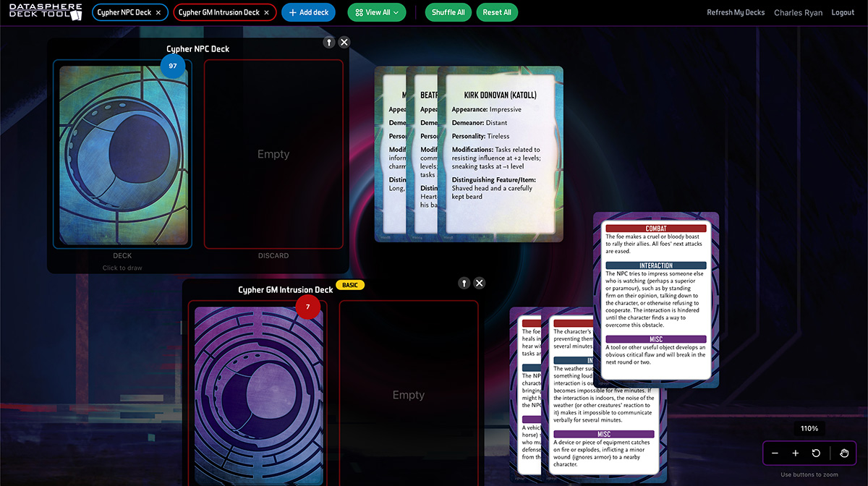868x486 pixels.
Task: Click the 7 card count badge
Action: tap(307, 307)
